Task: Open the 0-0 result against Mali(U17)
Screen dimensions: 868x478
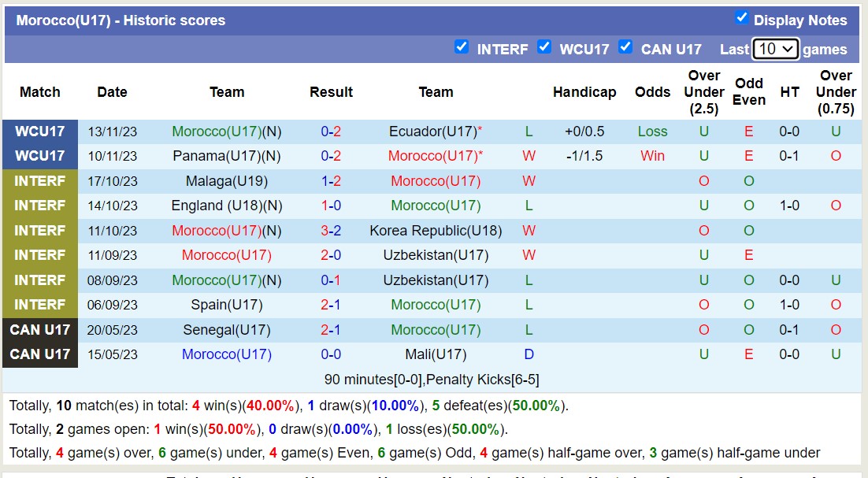Action: click(331, 354)
